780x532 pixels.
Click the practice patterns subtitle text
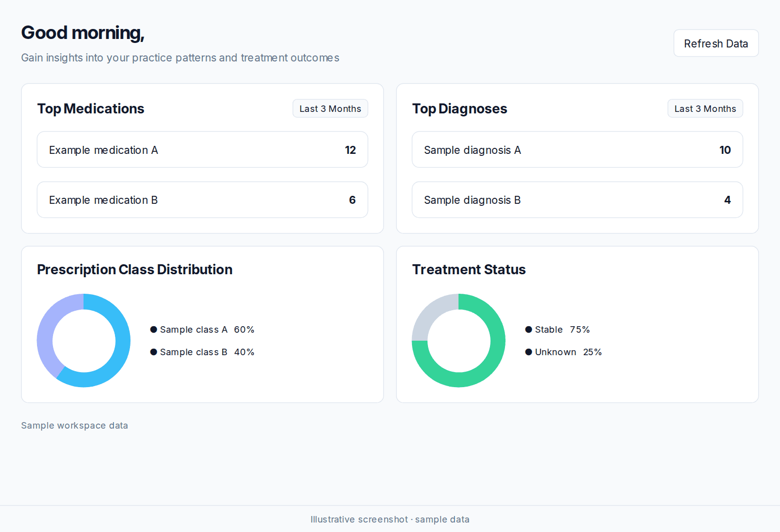pos(180,58)
